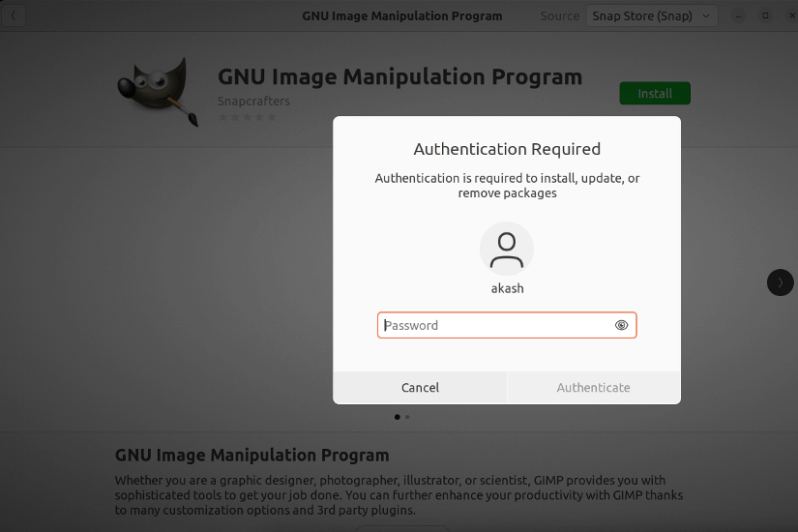Click the akash username label
This screenshot has width=798, height=532.
point(507,288)
